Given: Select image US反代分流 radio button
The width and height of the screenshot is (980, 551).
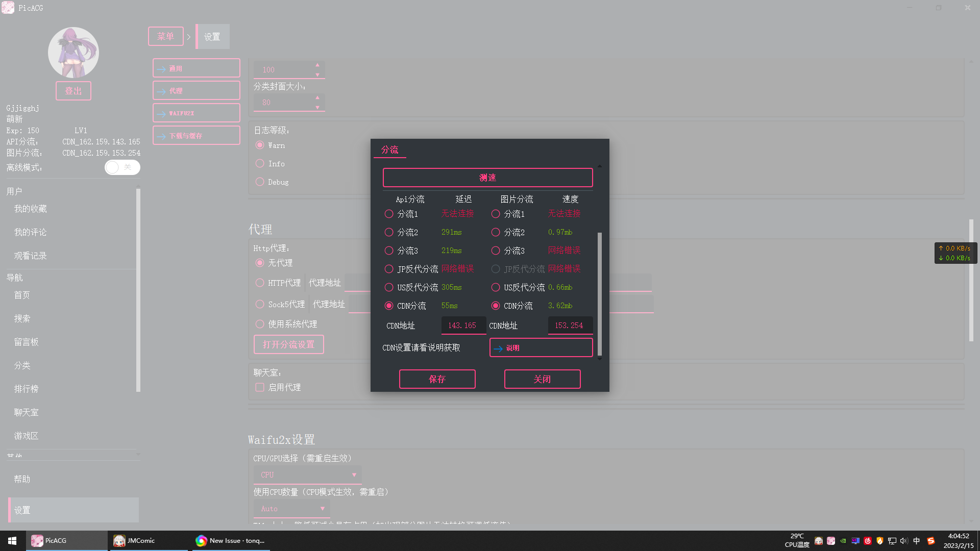Looking at the screenshot, I should pos(496,287).
